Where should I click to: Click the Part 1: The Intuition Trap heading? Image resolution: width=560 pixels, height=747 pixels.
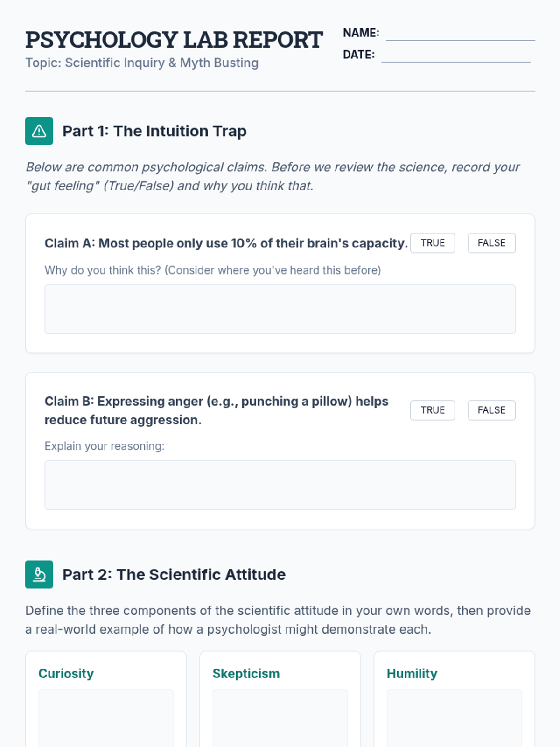[154, 131]
